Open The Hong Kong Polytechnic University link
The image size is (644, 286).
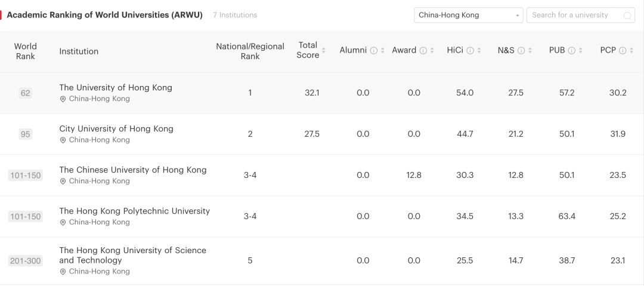coord(134,211)
